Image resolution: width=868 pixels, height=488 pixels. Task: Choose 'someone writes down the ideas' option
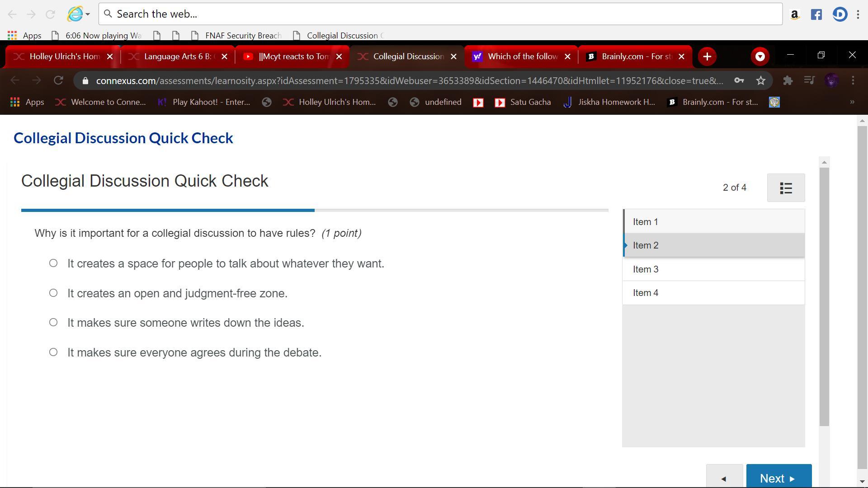pyautogui.click(x=53, y=323)
